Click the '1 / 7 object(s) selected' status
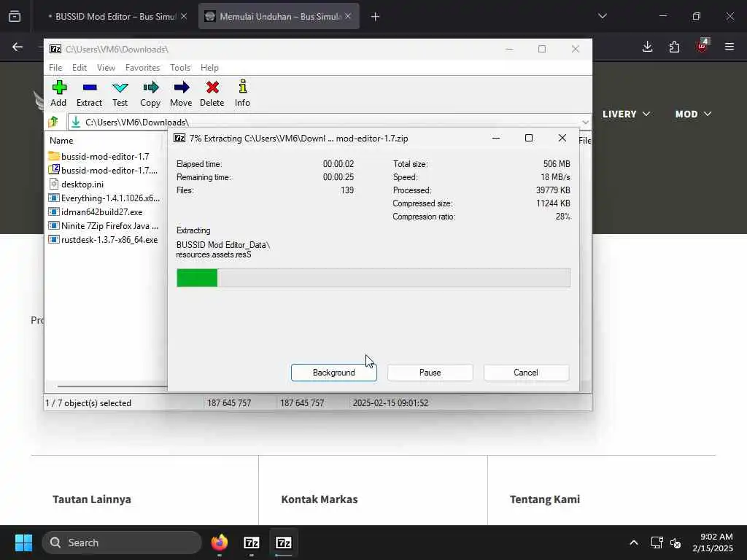Screen dimensions: 747x560 click(88, 402)
